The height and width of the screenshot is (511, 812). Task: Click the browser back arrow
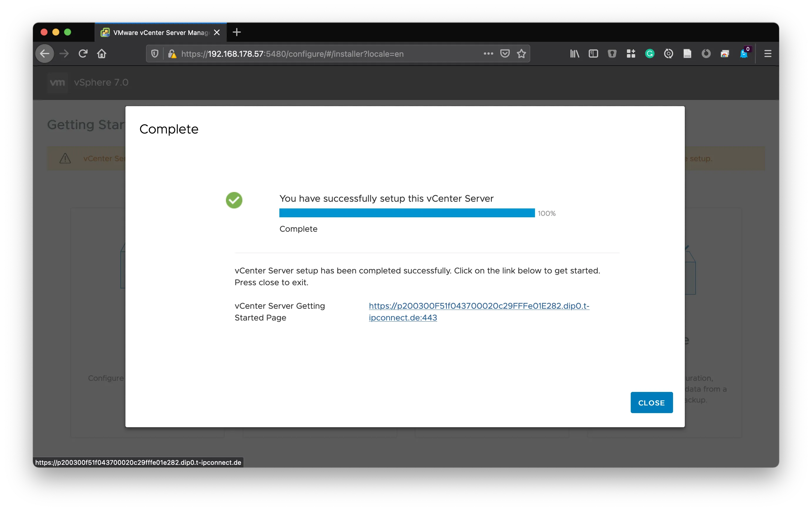(45, 54)
